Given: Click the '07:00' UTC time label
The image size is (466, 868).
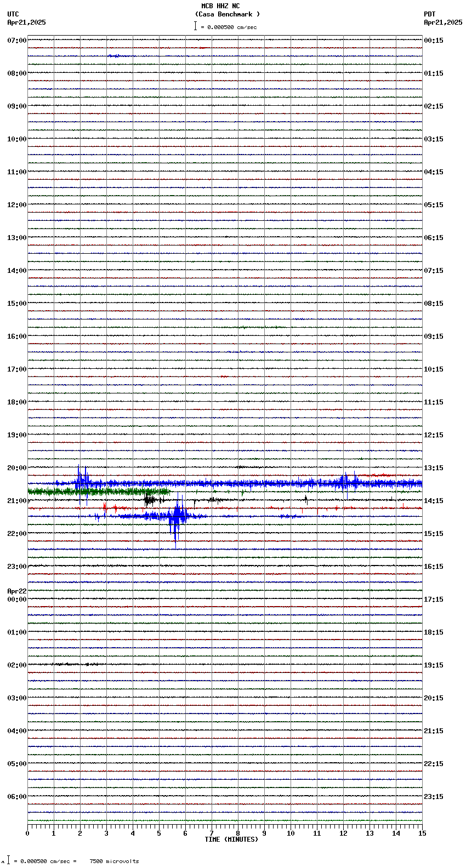Looking at the screenshot, I should pyautogui.click(x=17, y=41).
